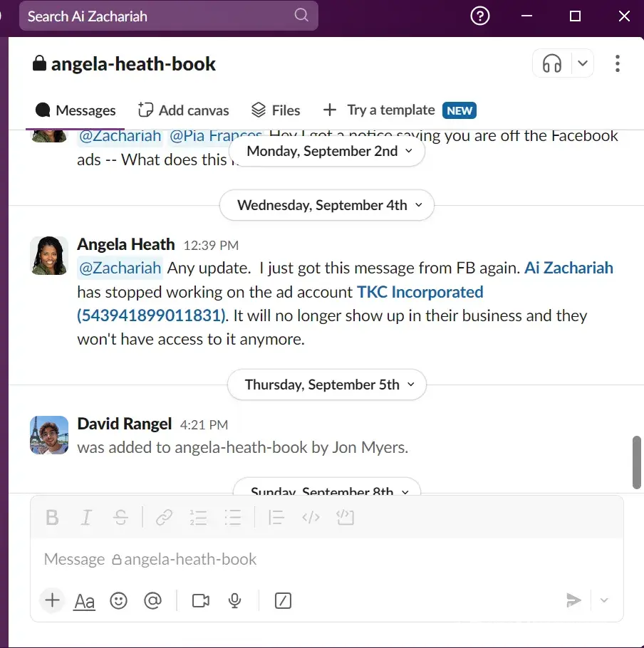644x648 pixels.
Task: Switch to the Files tab
Action: [x=276, y=110]
